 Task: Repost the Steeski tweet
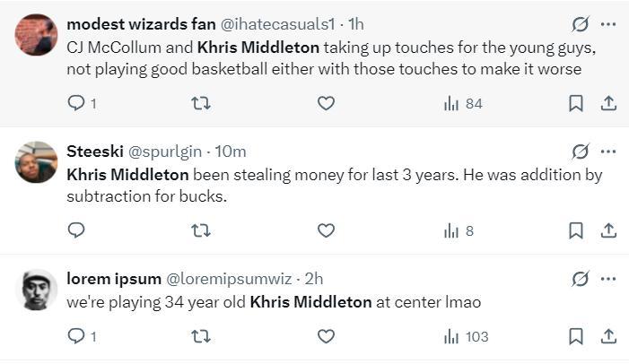[201, 230]
